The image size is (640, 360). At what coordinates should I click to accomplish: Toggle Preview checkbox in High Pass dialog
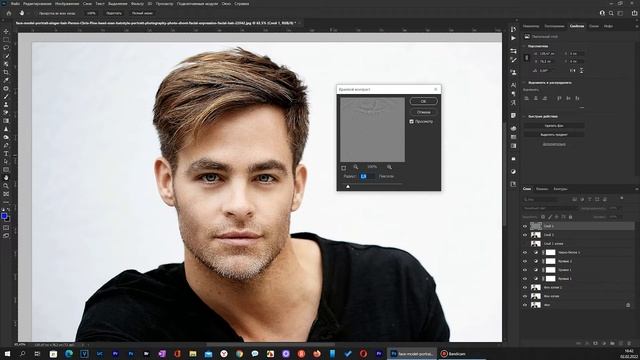411,122
